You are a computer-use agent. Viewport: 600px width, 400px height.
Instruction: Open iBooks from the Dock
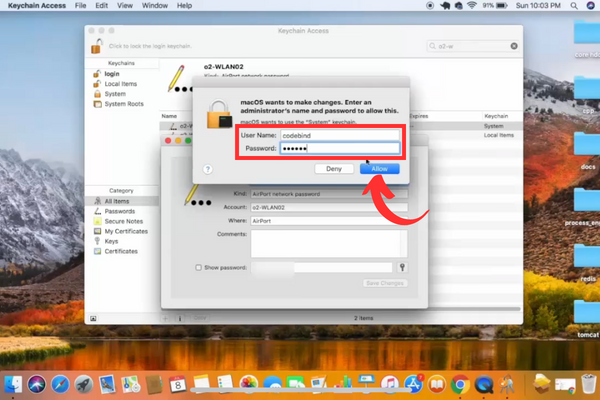pyautogui.click(x=437, y=384)
